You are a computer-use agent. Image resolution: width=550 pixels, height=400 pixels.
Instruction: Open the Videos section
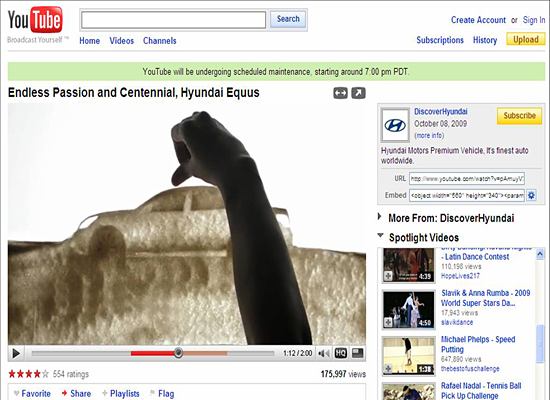click(122, 41)
